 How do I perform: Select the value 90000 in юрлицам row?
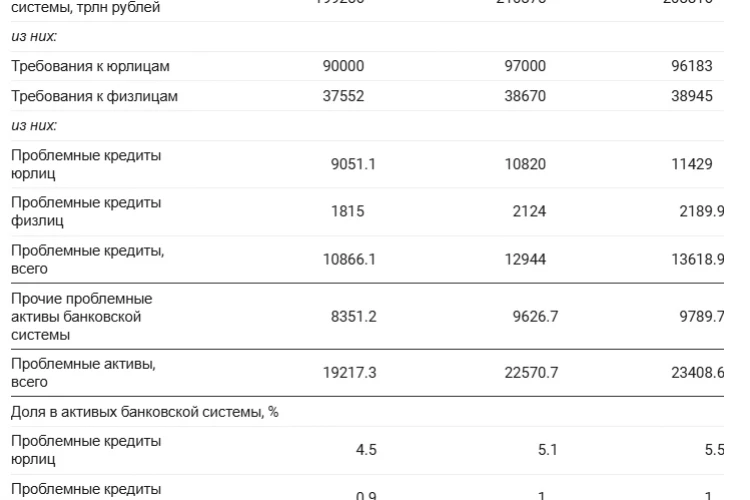coord(343,66)
